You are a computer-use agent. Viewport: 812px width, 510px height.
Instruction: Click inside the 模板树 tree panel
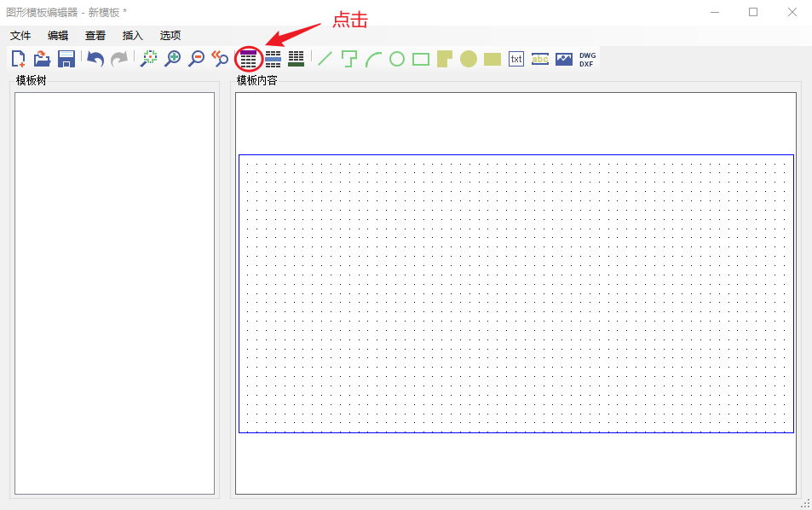(x=114, y=293)
